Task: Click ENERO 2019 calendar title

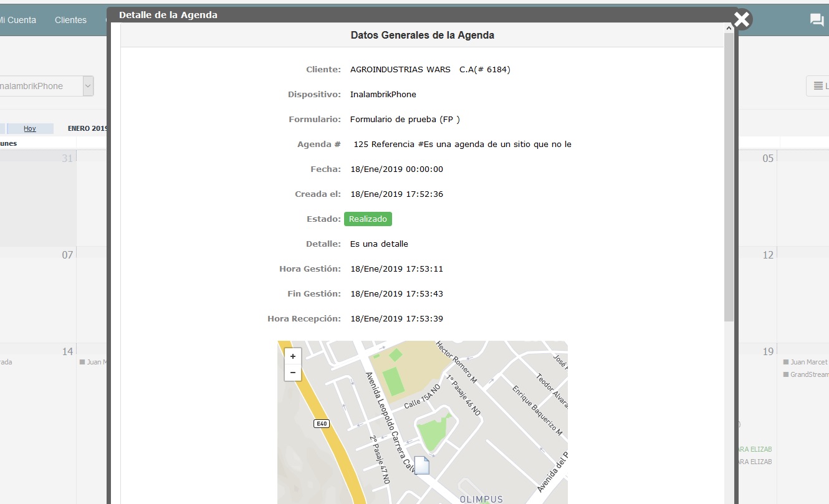Action: tap(88, 128)
